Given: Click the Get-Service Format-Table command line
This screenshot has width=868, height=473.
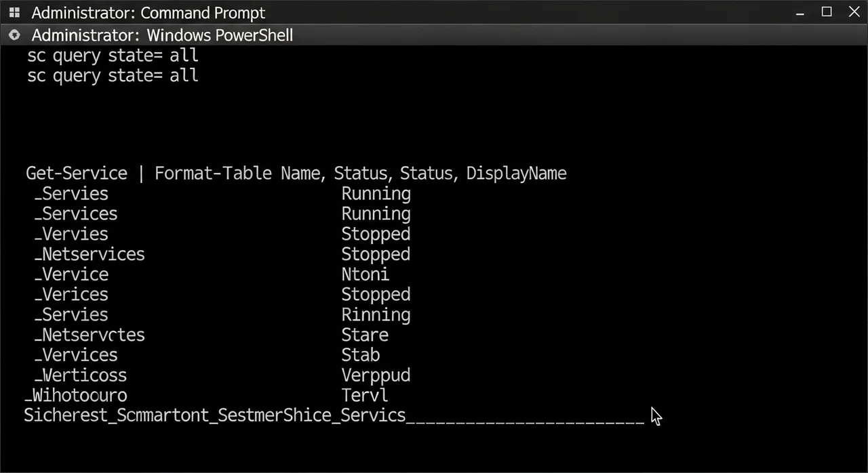Looking at the screenshot, I should click(296, 173).
